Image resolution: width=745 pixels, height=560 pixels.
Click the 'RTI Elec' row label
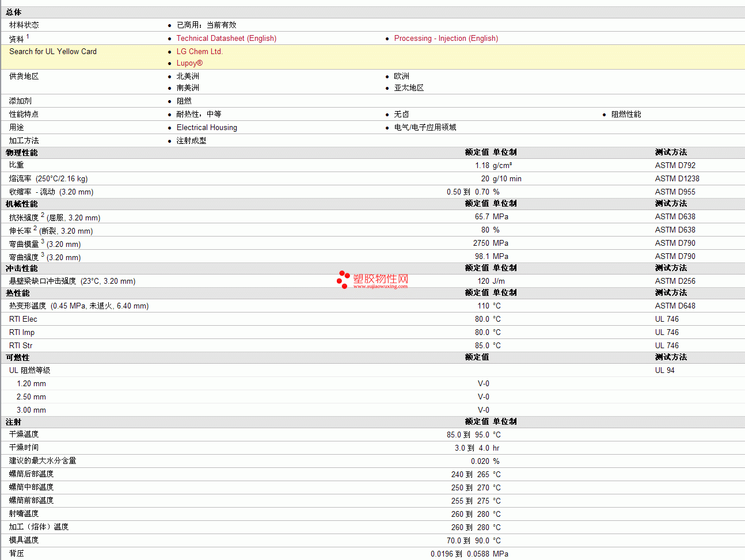point(23,319)
